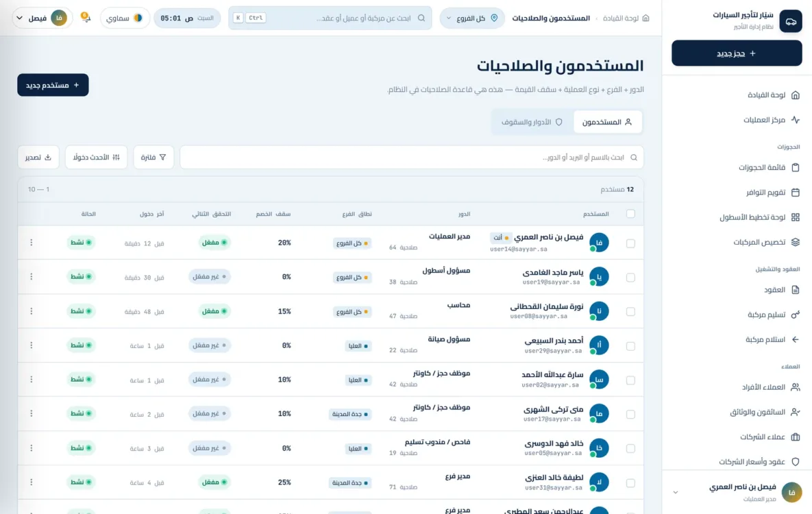Click the global search box ابحث عن مركبة

330,18
